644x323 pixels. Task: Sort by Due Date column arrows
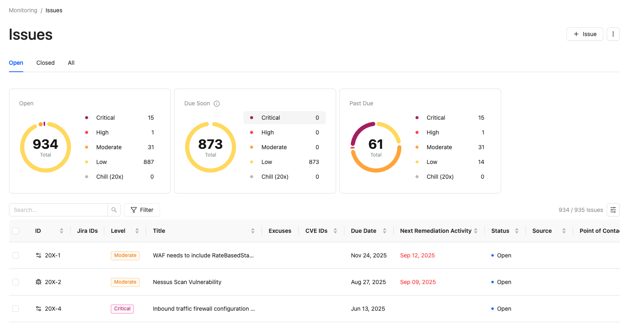coord(385,231)
